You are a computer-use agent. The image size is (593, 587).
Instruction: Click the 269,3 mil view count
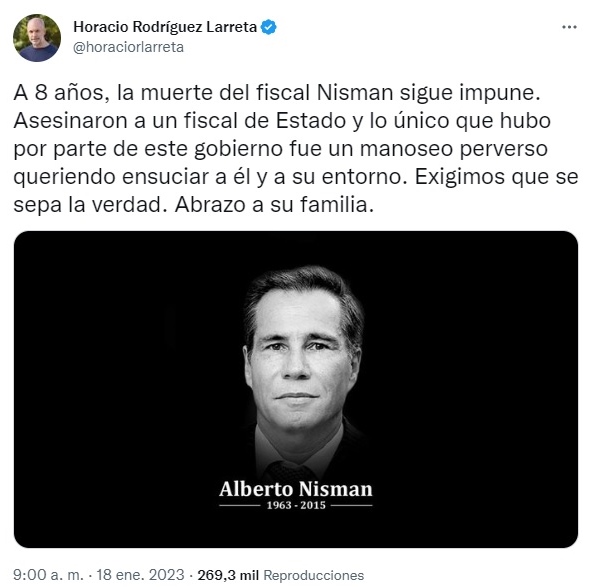(228, 575)
